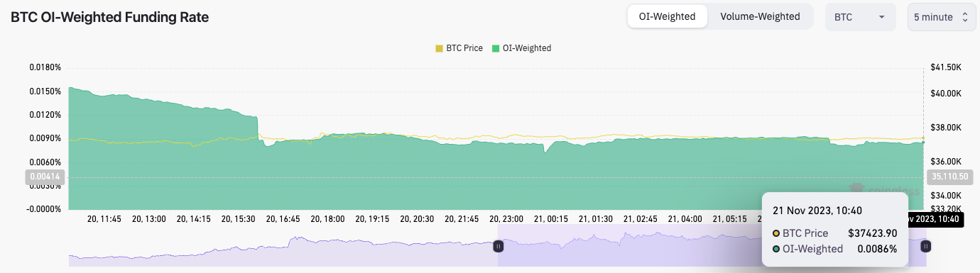Viewport: 980px width, 273px height.
Task: Click green OI-Weighted legend swatch
Action: tap(496, 48)
